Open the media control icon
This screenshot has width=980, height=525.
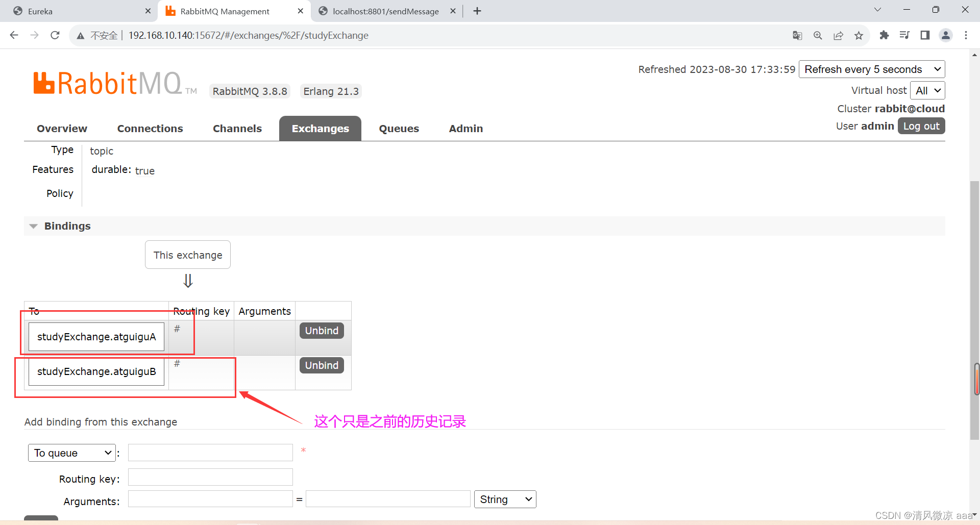pos(904,35)
